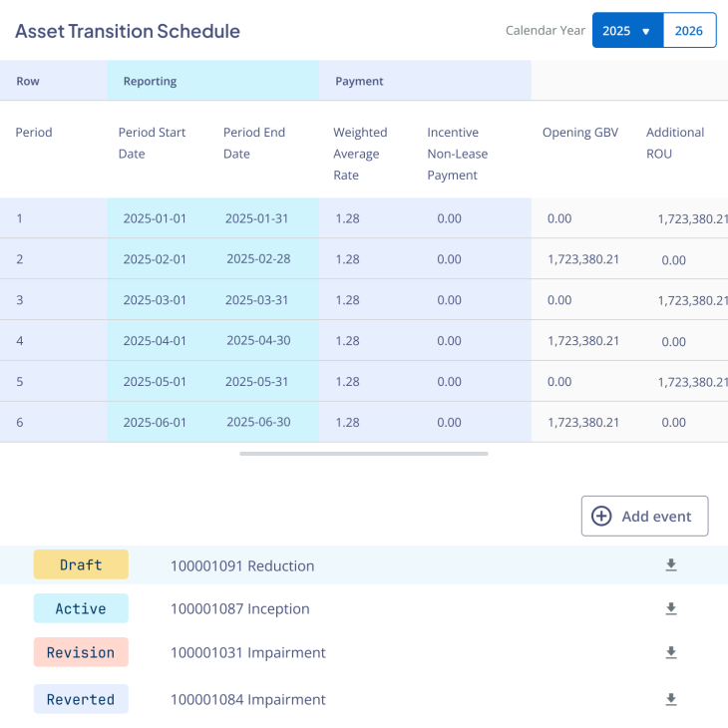728x728 pixels.
Task: Open the 100001091 Reduction event
Action: click(x=242, y=565)
